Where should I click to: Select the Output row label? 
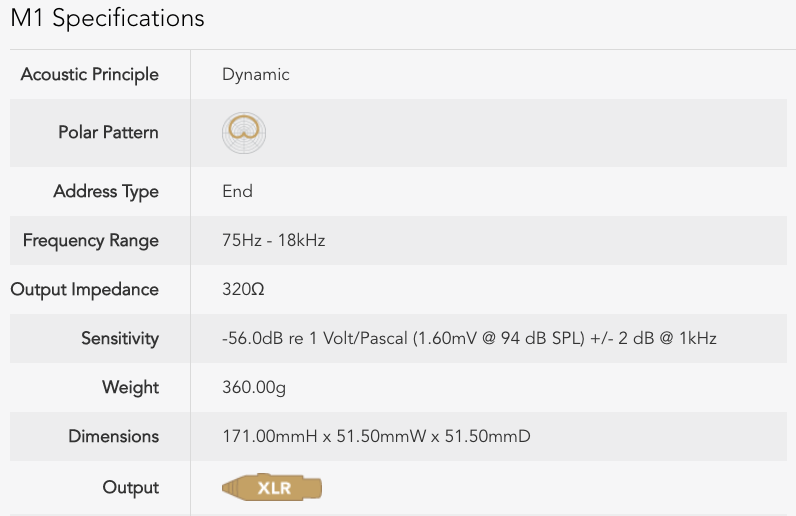[x=130, y=488]
